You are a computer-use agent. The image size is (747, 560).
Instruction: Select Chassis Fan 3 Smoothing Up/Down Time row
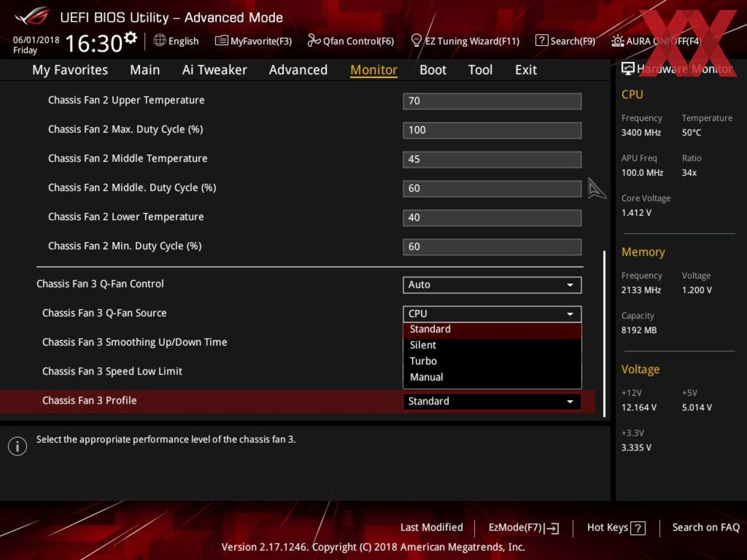[x=135, y=342]
